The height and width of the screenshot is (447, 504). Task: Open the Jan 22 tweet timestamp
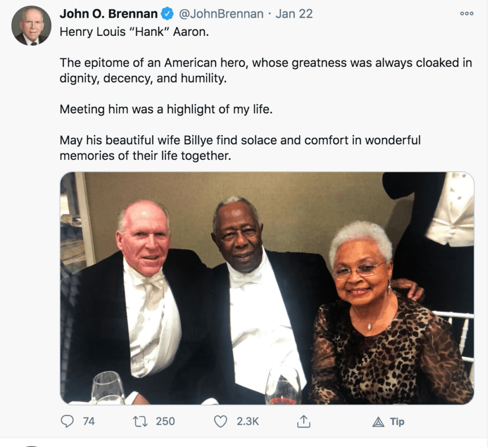(294, 14)
